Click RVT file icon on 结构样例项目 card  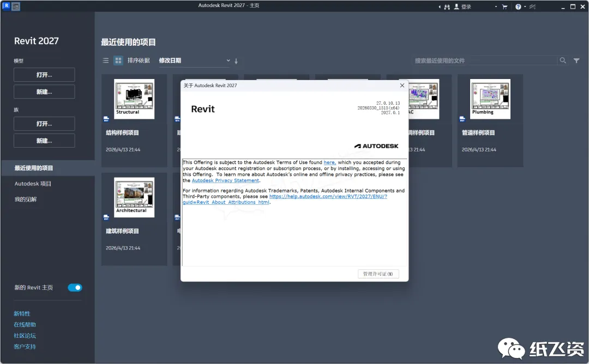[x=106, y=119]
